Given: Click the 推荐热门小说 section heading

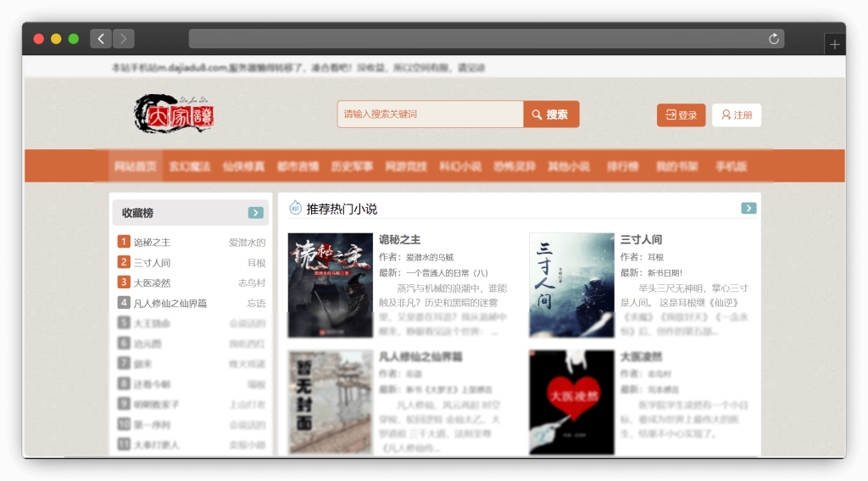Looking at the screenshot, I should tap(342, 209).
